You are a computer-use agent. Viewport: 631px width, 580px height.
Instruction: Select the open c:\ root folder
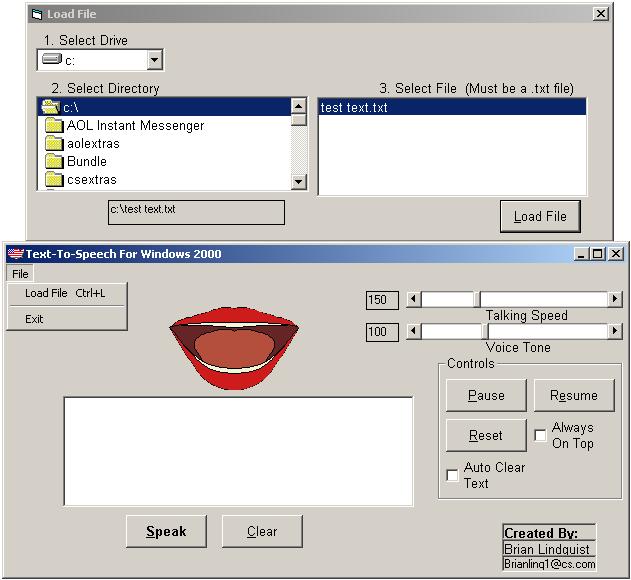pos(70,107)
